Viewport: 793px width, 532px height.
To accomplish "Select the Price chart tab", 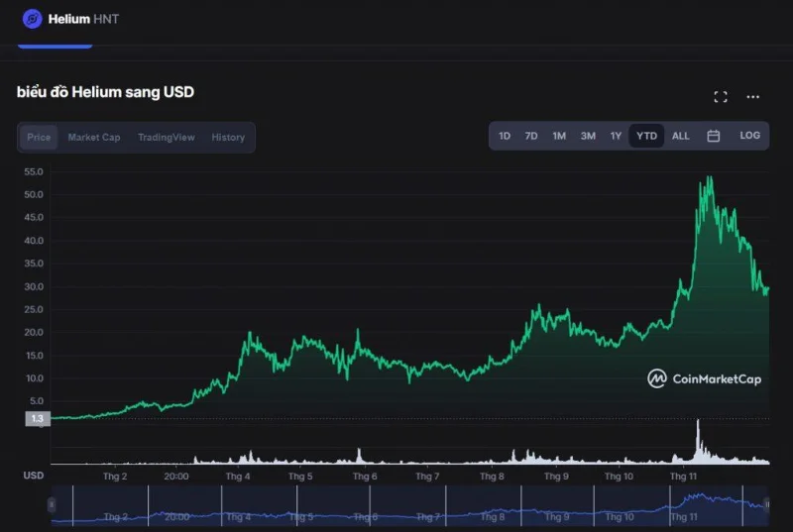I will coord(39,138).
